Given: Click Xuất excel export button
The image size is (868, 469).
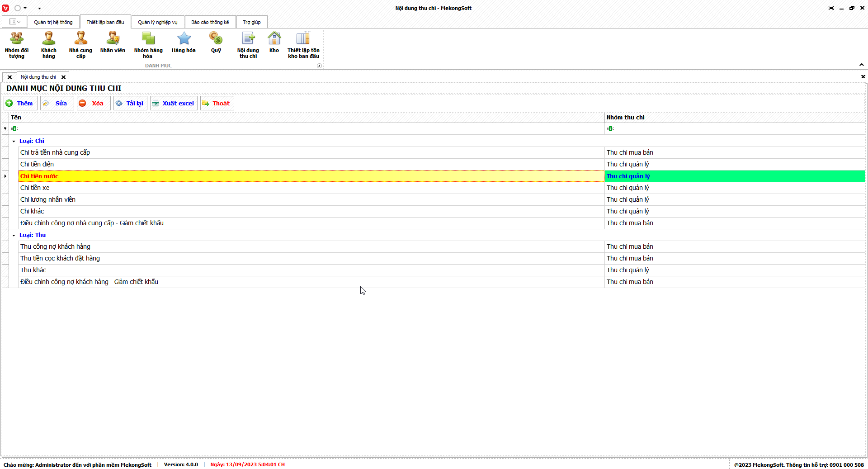Looking at the screenshot, I should (x=174, y=103).
